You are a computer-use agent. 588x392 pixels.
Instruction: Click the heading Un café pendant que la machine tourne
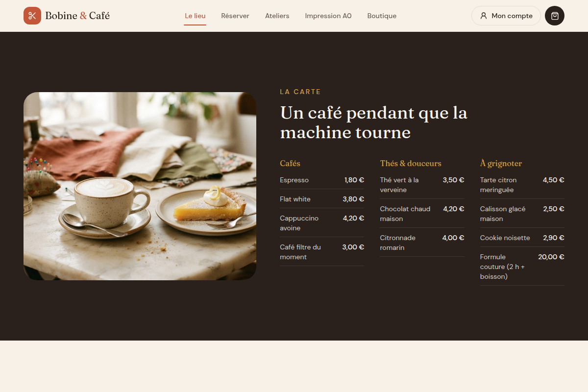point(374,122)
